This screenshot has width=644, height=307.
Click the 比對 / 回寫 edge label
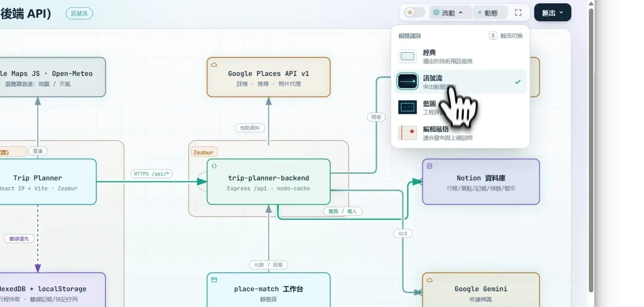[268, 265]
